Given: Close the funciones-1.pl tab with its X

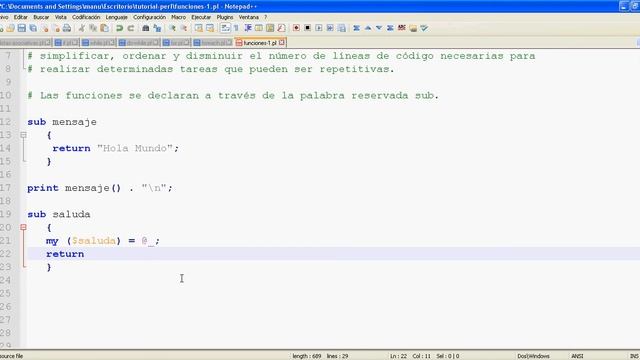Looking at the screenshot, I should click(x=282, y=42).
